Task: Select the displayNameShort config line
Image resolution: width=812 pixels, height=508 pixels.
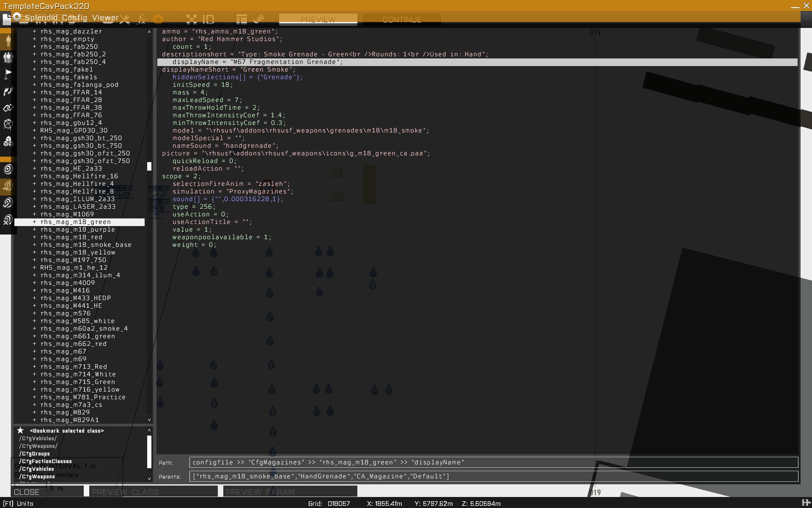Action: pos(229,69)
